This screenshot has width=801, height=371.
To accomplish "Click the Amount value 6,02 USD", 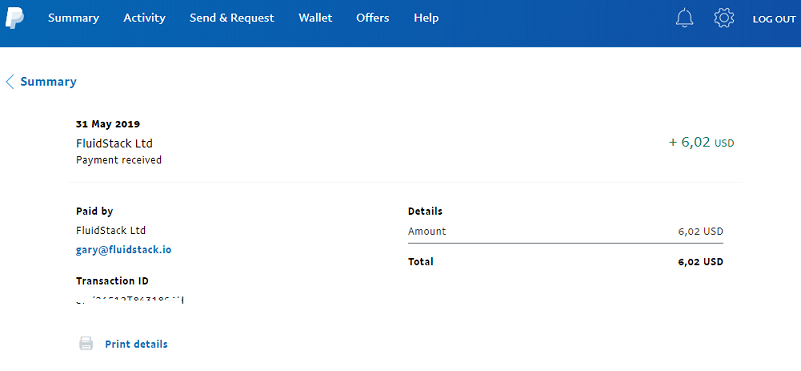I will [x=701, y=231].
